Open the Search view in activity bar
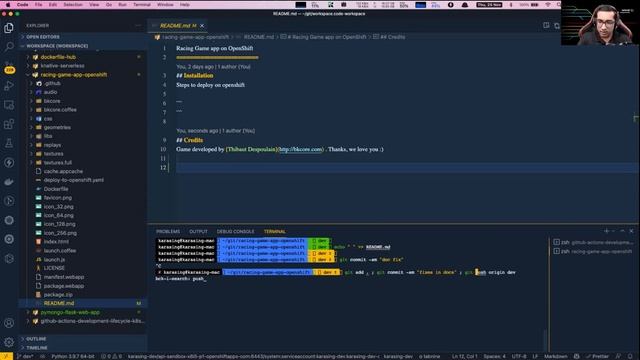Image resolution: width=640 pixels, height=360 pixels. (9, 47)
